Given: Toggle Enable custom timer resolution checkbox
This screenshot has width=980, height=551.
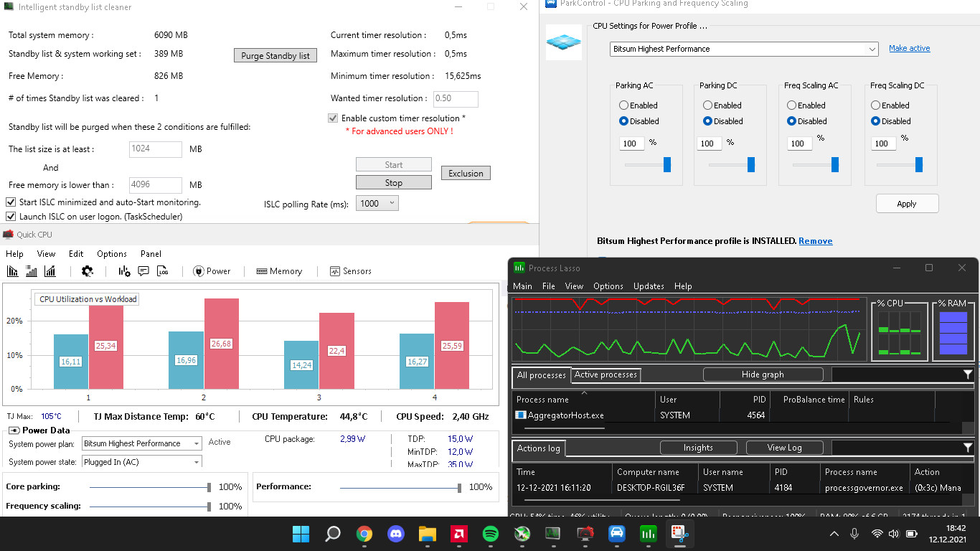Looking at the screenshot, I should (x=333, y=118).
